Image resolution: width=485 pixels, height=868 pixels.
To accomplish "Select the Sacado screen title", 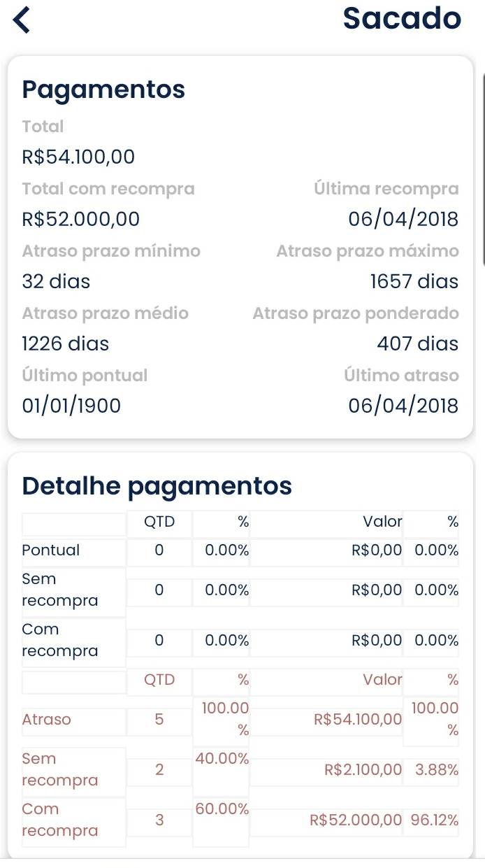I will point(400,20).
